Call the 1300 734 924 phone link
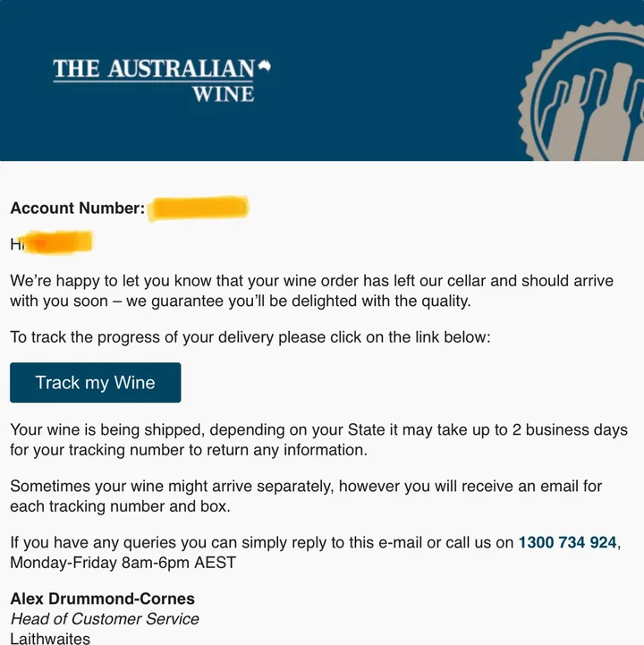The image size is (644, 645). [567, 542]
